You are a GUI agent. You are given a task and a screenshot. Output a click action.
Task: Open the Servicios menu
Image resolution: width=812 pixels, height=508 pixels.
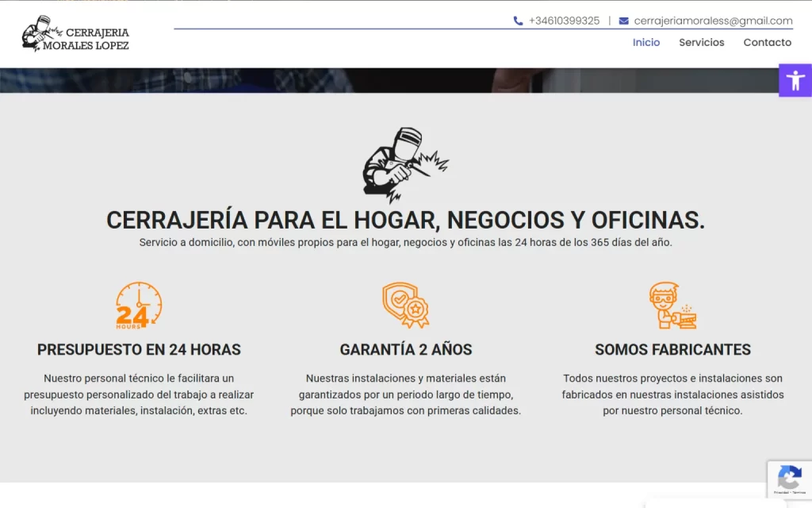tap(701, 43)
